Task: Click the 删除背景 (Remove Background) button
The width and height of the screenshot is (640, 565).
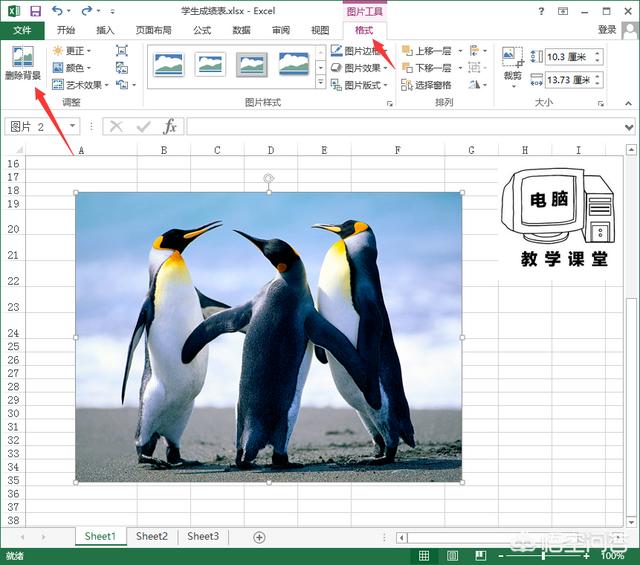Action: pos(22,64)
